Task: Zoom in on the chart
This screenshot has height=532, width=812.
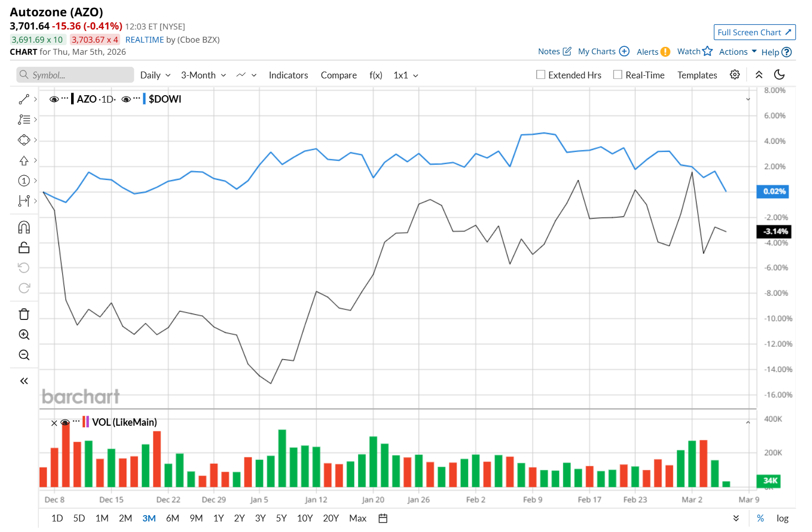Action: point(24,335)
